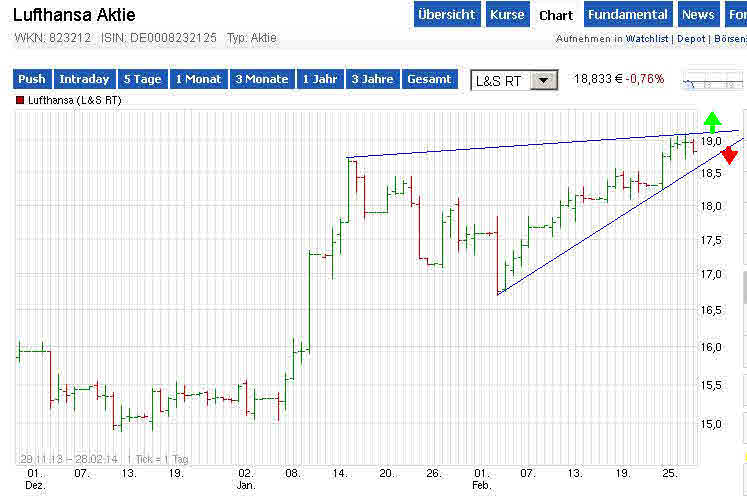This screenshot has width=747, height=499.
Task: Click the date range note 29.11.13 – 28.02.14
Action: (69, 459)
